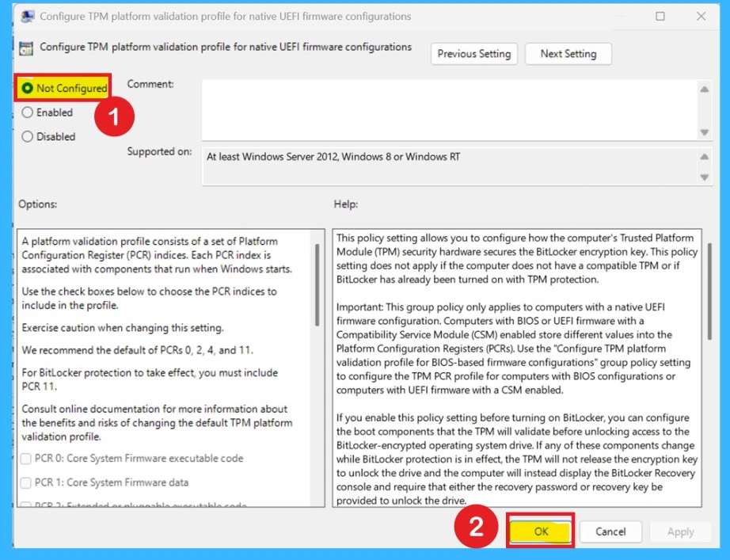The height and width of the screenshot is (560, 730).
Task: Click the Apply button
Action: click(680, 531)
